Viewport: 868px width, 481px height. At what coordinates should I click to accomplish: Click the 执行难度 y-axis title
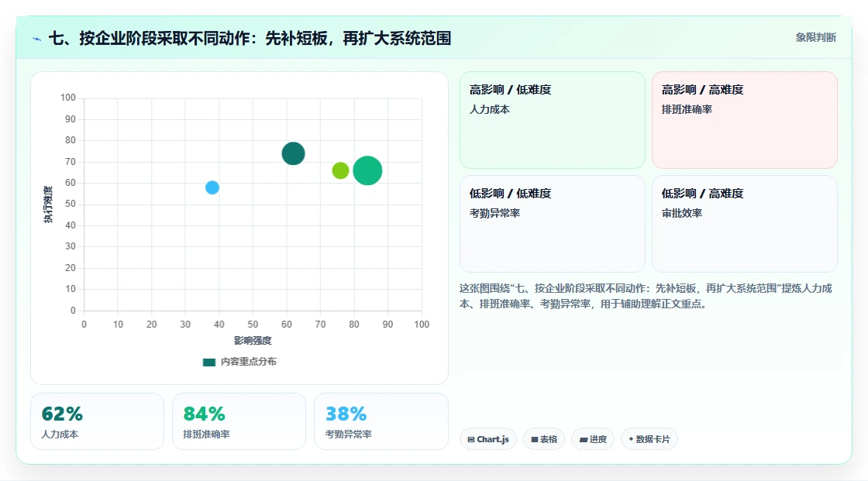coord(48,204)
